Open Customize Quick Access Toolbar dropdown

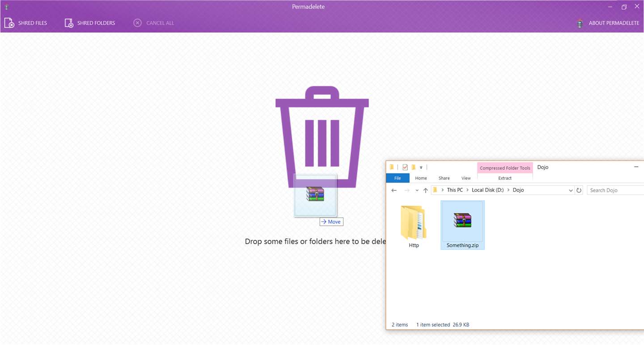(421, 168)
